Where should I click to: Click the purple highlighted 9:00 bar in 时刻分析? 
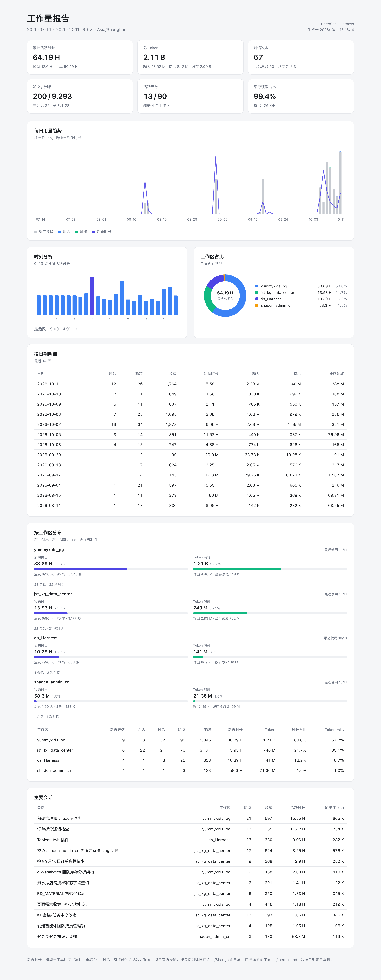point(92,296)
